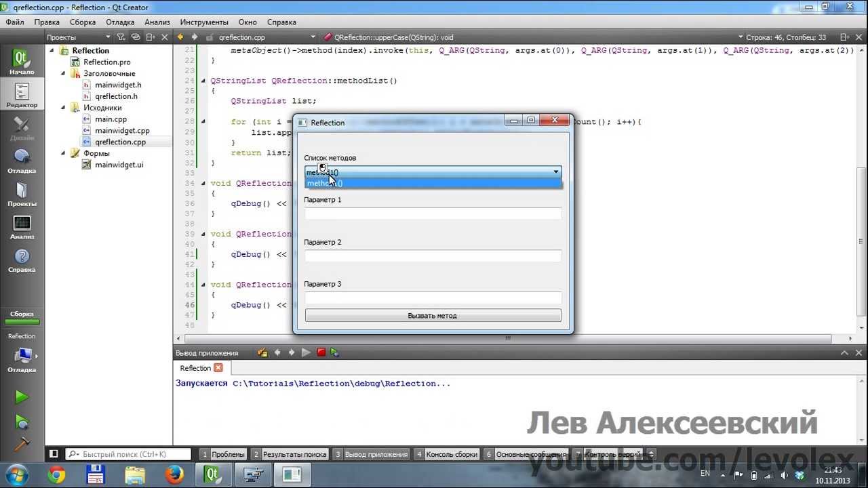Open the Инструменты menu

click(x=204, y=22)
